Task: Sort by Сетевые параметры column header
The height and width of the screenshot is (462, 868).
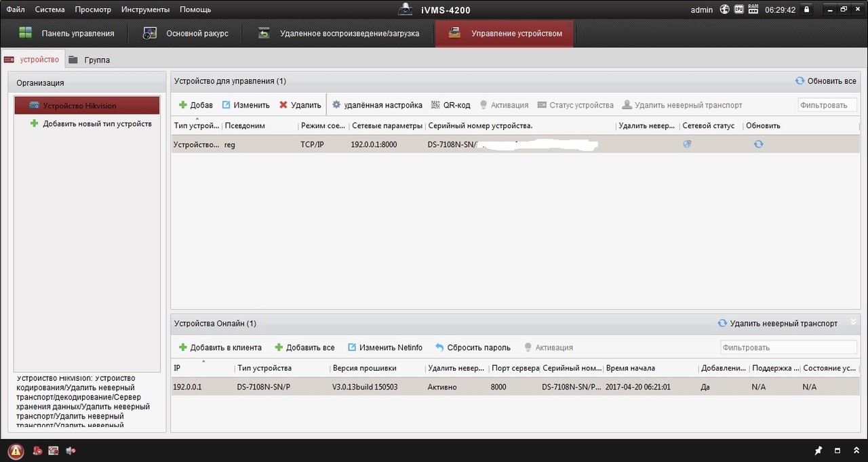Action: 387,125
